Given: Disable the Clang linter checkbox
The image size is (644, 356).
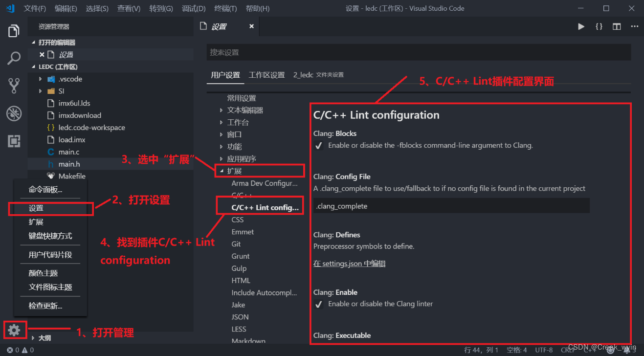Looking at the screenshot, I should [319, 304].
